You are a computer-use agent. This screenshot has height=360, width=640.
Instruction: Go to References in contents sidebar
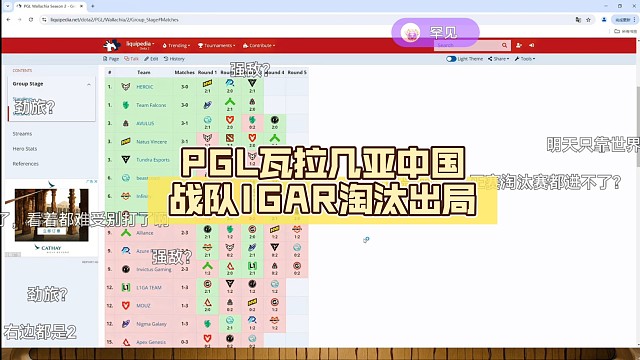click(25, 164)
